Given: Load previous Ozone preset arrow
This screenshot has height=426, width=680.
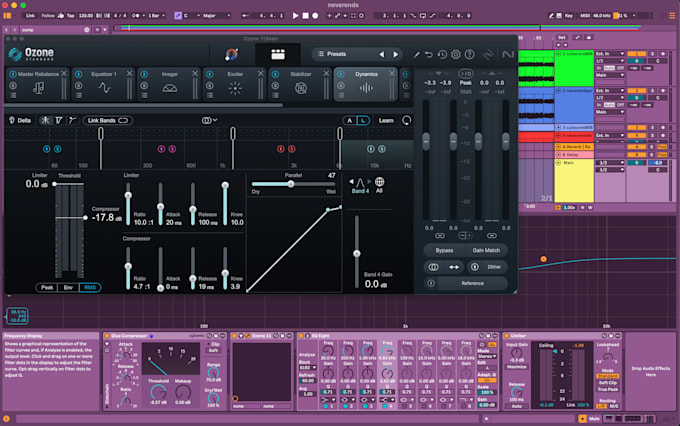Looking at the screenshot, I should [382, 54].
